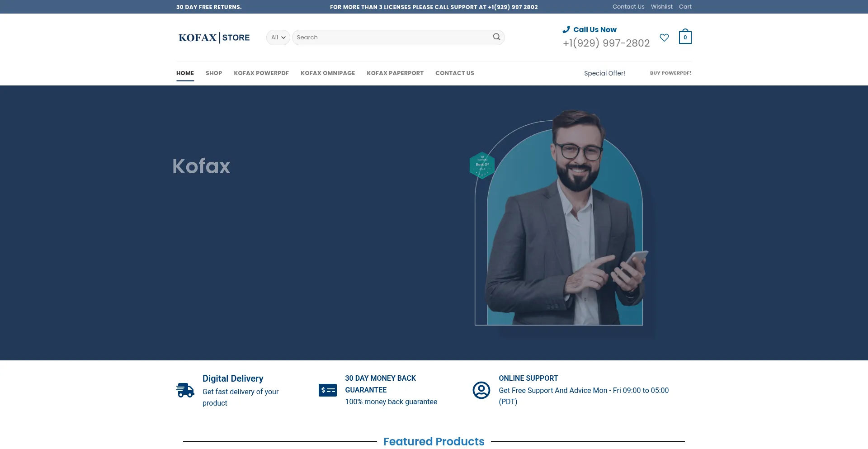The image size is (868, 449).
Task: Open the wishlist heart icon
Action: 664,38
